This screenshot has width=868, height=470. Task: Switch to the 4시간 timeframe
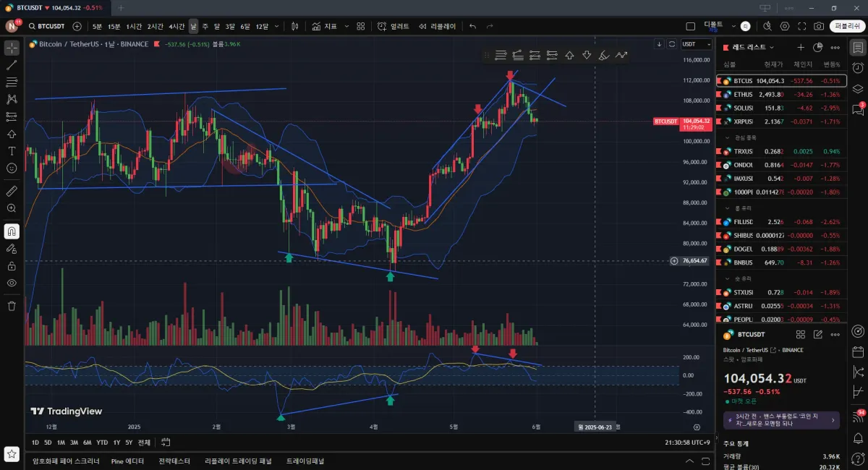[x=176, y=26]
